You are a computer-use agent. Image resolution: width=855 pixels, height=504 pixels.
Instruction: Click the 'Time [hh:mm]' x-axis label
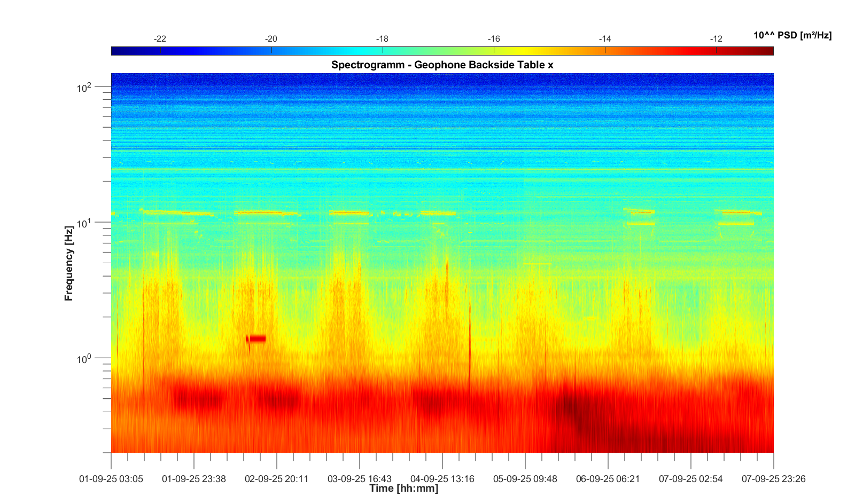coord(403,489)
